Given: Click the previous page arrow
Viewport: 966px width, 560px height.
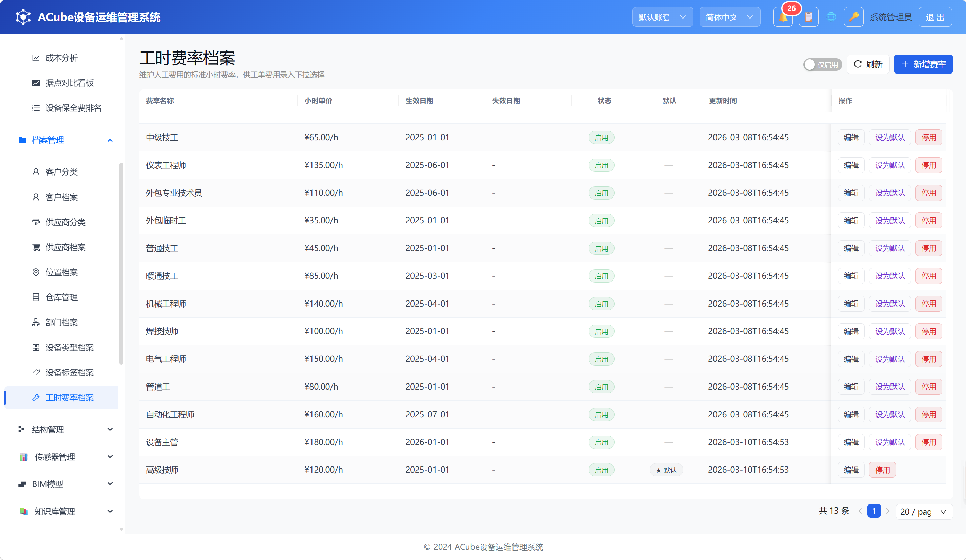Looking at the screenshot, I should pyautogui.click(x=860, y=511).
